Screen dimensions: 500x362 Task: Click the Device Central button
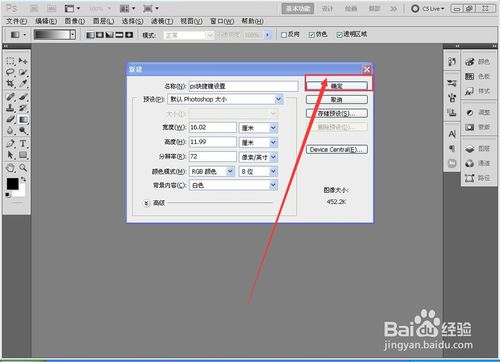pos(337,149)
